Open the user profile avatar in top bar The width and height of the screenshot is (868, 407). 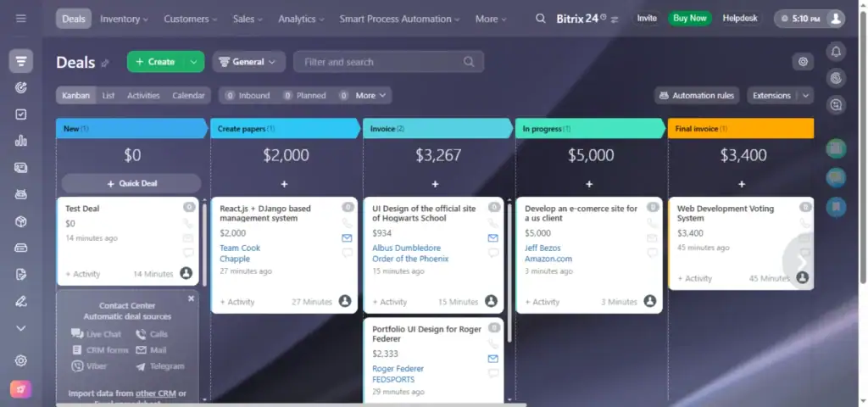point(836,19)
